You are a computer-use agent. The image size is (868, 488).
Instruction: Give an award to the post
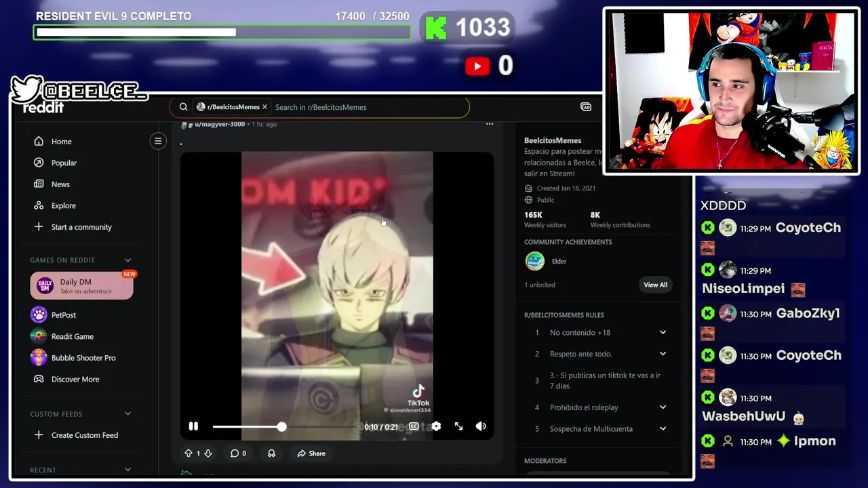[271, 453]
